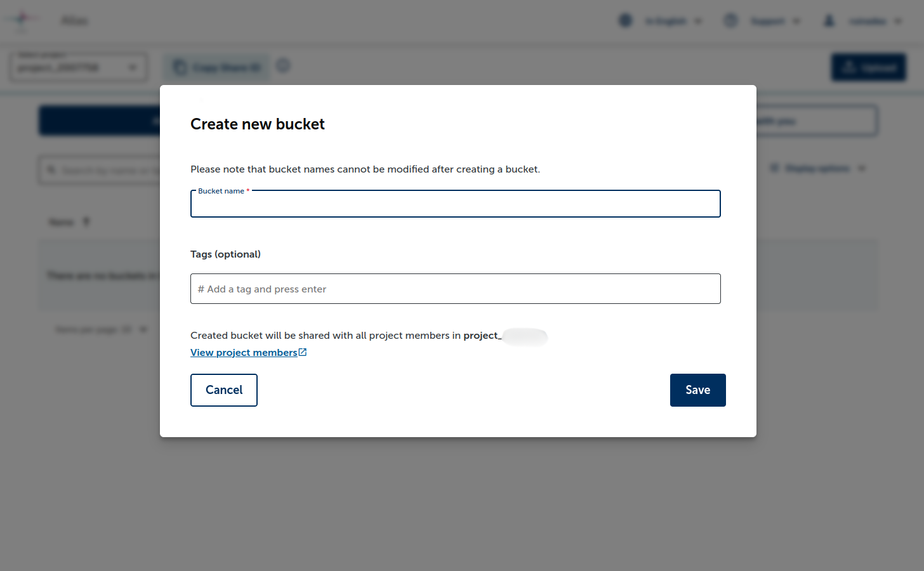
Task: Open the View project members link
Action: pos(244,352)
